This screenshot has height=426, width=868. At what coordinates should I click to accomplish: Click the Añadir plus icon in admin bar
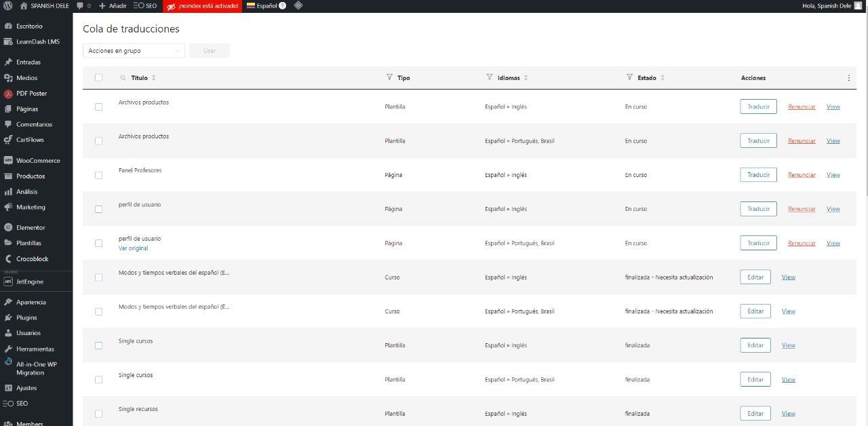102,5
